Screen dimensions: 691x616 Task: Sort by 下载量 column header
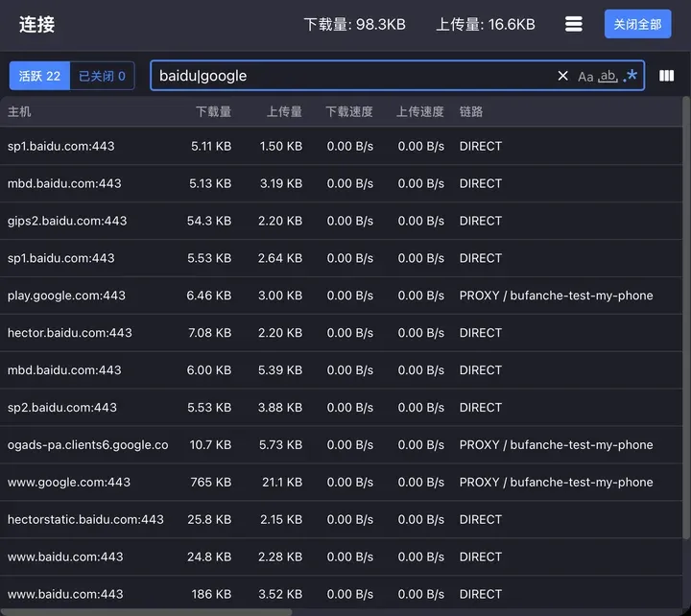tap(213, 111)
